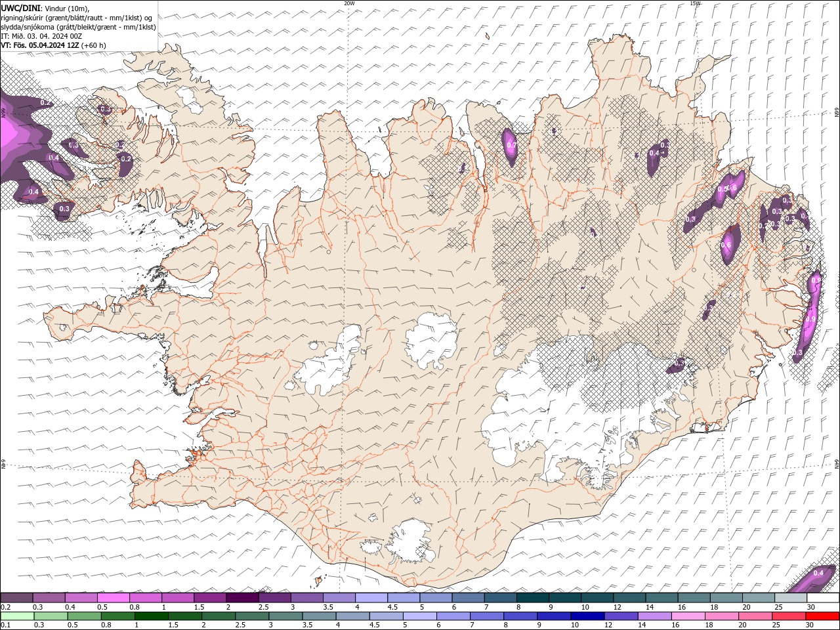Viewport: 840px width, 630px height.
Task: Select the violet swatch starting at 12, lower bar
Action: tap(621, 616)
